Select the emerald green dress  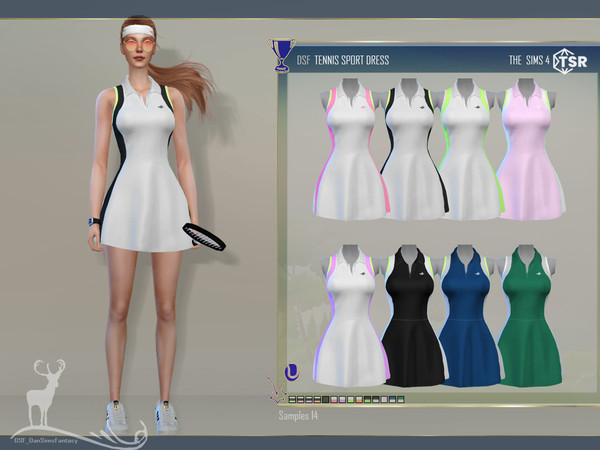pos(530,316)
